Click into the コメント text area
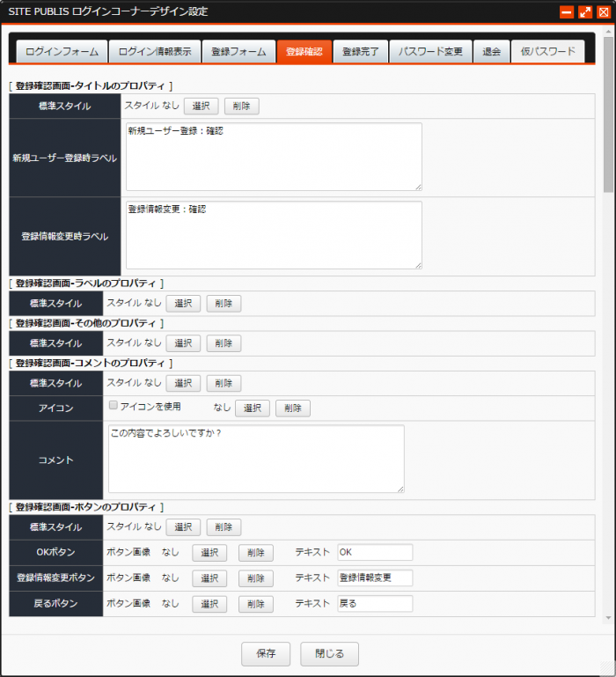Screen dimensions: 616x677 [x=256, y=459]
